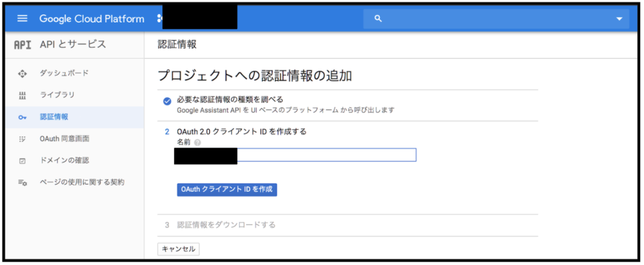
Task: Click the 名前 text input field
Action: 295,155
